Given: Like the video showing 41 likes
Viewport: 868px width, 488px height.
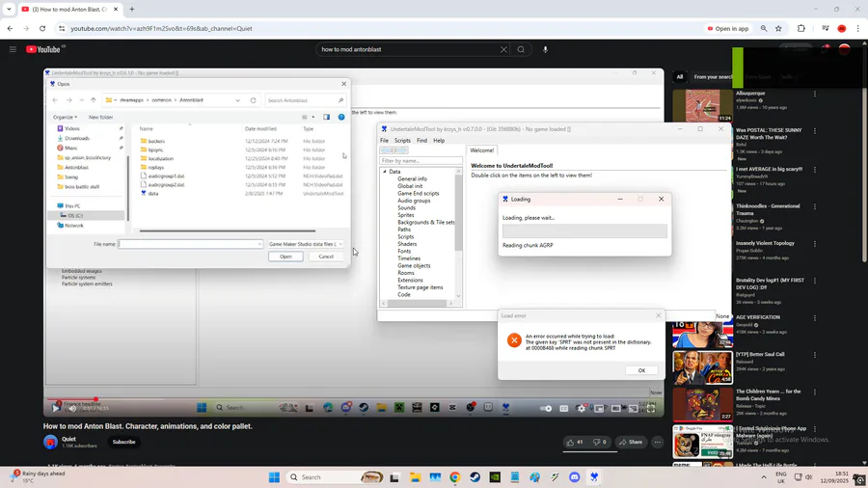Looking at the screenshot, I should (575, 442).
